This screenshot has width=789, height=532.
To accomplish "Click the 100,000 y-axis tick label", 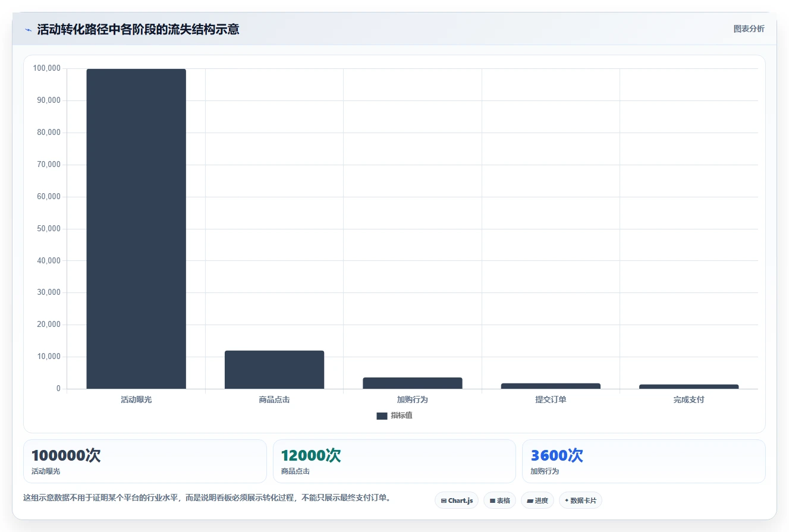I will point(47,68).
